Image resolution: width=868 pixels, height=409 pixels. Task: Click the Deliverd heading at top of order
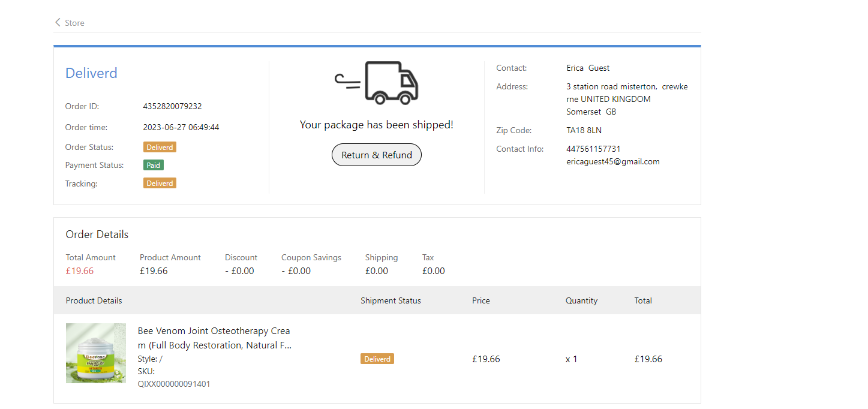click(91, 73)
